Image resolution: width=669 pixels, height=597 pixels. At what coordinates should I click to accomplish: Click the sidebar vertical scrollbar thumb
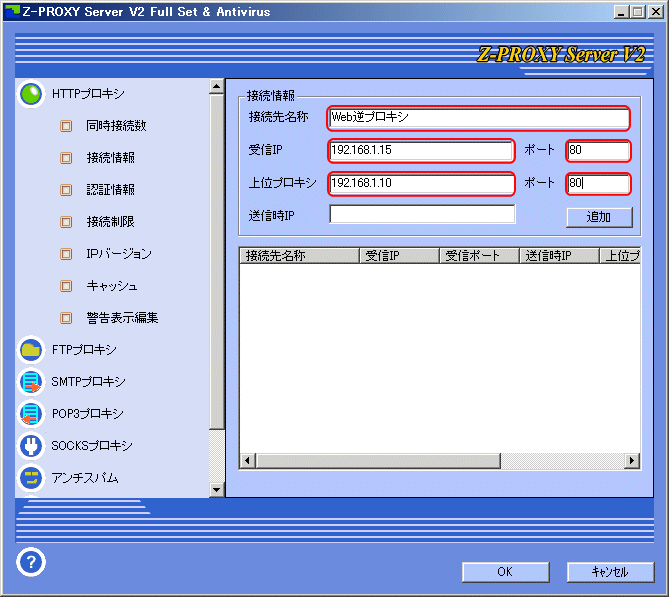pos(217,262)
